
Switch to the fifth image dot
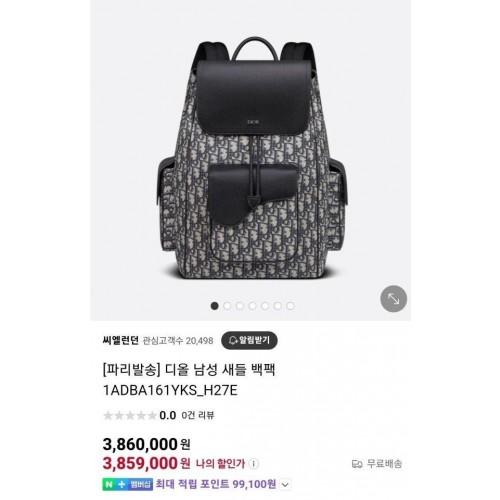[265, 306]
